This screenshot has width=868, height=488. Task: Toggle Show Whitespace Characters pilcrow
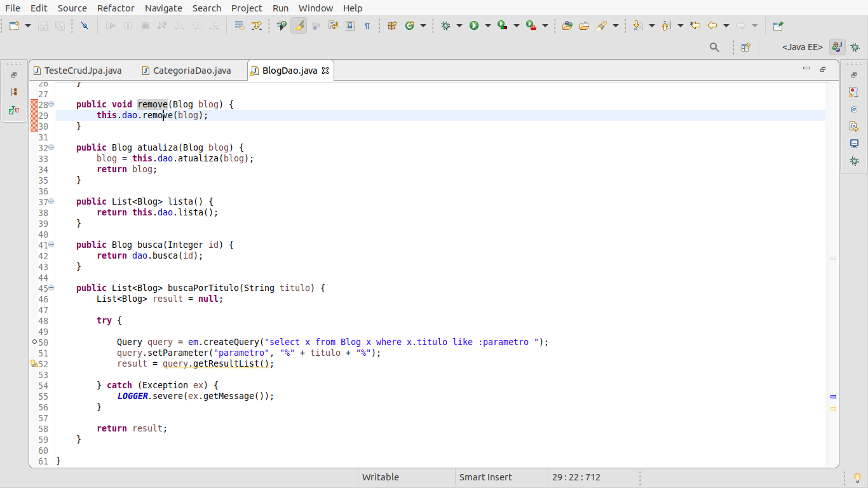(x=367, y=26)
